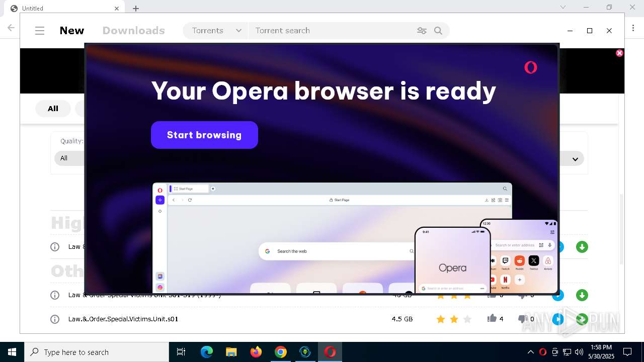Open the Torrents category dropdown
Viewport: 644px width, 362px height.
coord(216,31)
